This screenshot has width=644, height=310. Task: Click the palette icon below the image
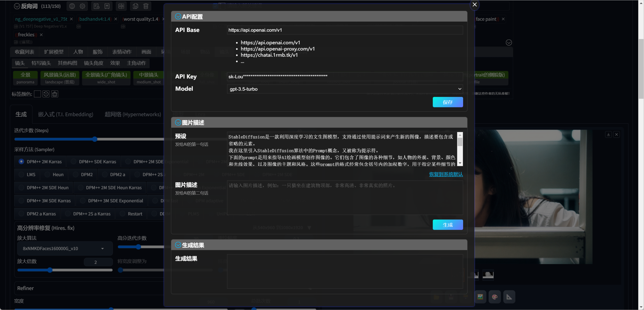(x=495, y=297)
